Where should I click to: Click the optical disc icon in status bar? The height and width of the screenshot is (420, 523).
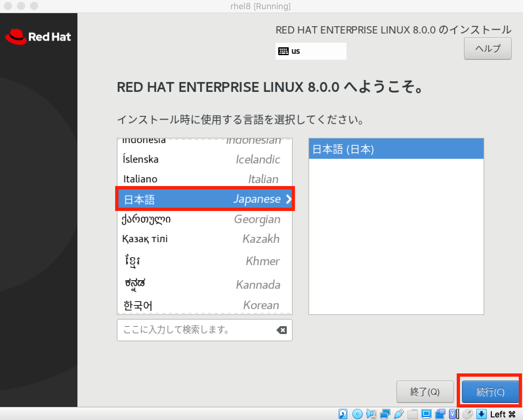(357, 414)
